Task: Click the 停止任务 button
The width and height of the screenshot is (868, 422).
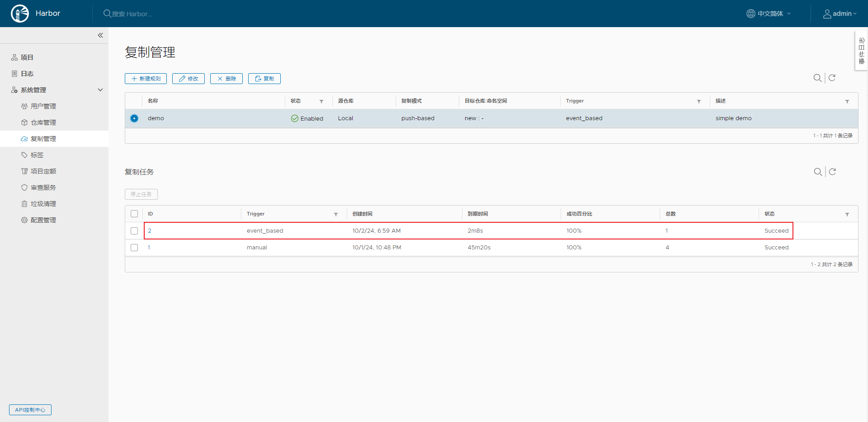Action: [x=141, y=194]
